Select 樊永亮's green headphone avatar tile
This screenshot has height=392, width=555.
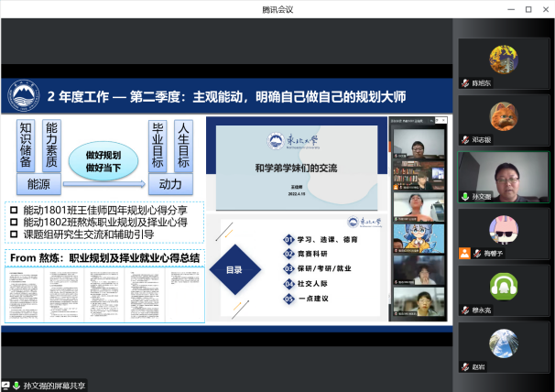tap(503, 287)
